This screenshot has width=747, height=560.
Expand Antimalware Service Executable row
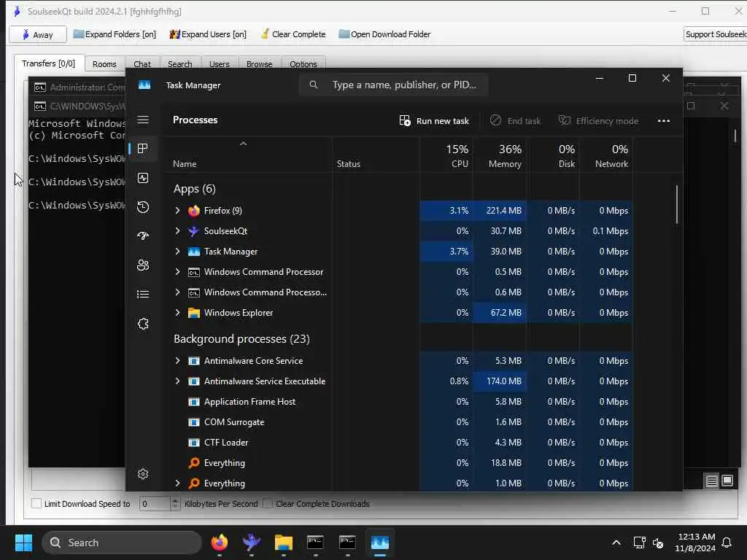(x=177, y=381)
